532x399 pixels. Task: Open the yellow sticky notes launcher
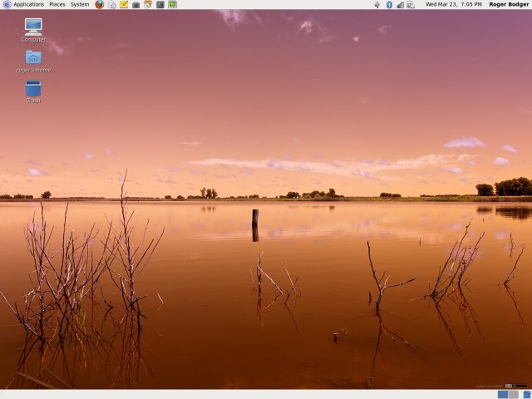tap(124, 4)
